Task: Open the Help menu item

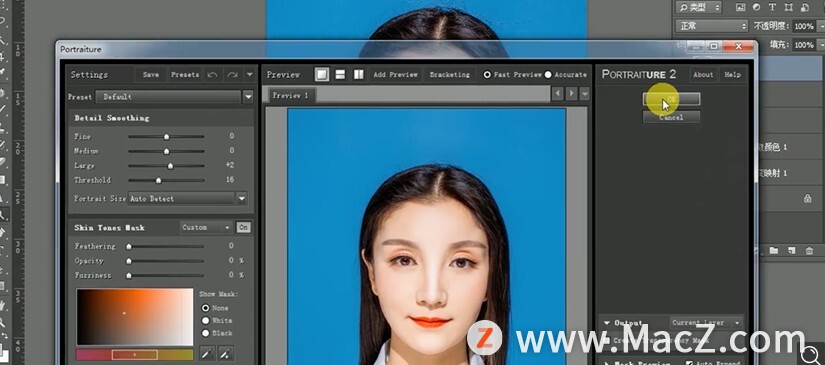Action: 732,75
